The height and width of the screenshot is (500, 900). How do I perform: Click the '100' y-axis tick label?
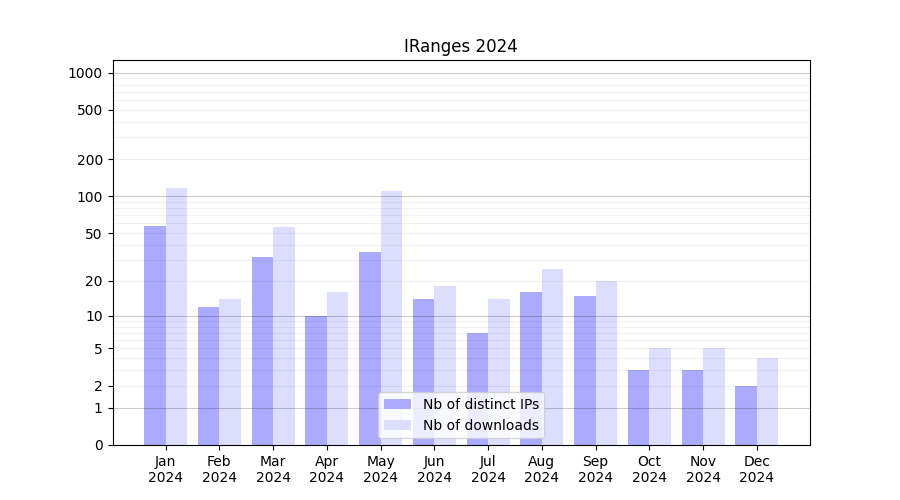[x=89, y=197]
